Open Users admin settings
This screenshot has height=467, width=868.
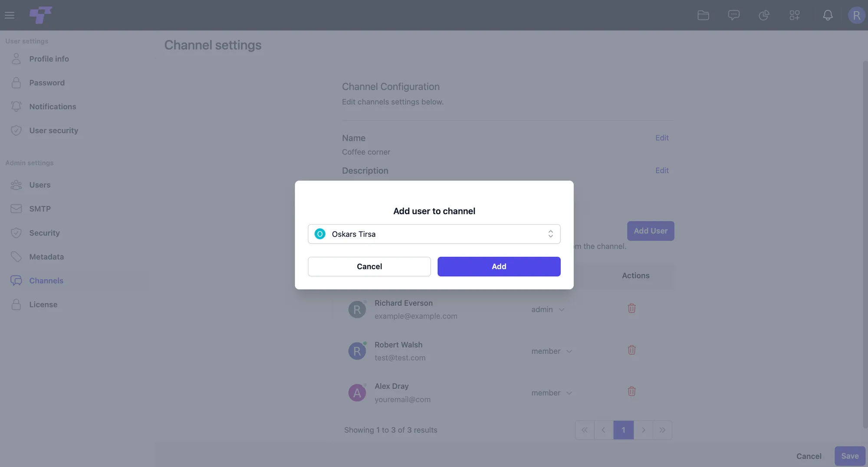(39, 185)
